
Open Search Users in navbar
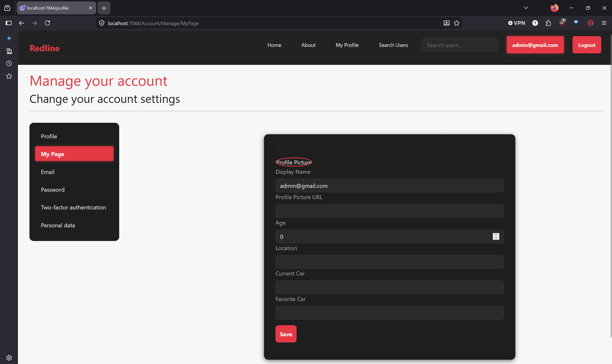[393, 45]
